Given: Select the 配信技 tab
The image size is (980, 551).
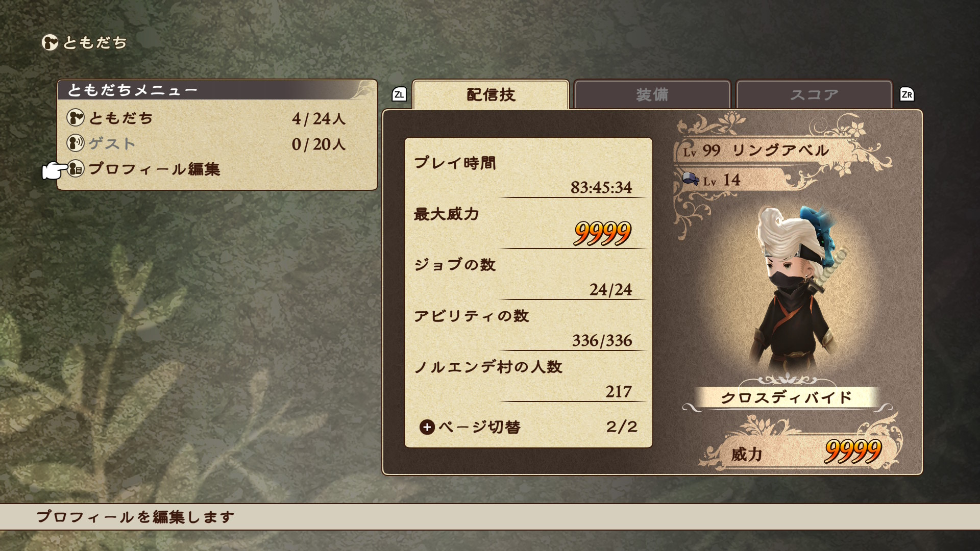Looking at the screenshot, I should [x=491, y=95].
